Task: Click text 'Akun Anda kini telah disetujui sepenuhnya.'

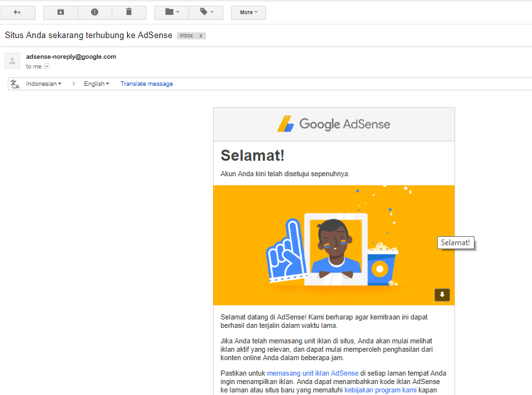Action: [285, 174]
